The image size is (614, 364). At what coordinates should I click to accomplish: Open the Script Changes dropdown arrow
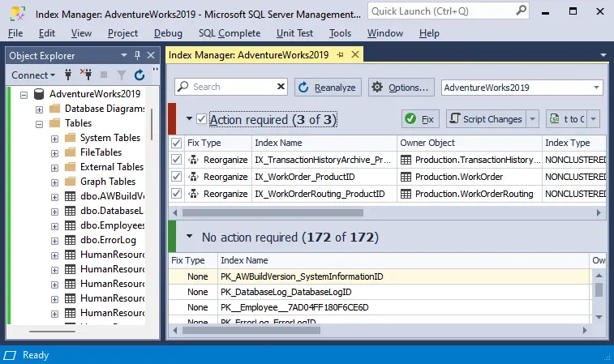pyautogui.click(x=533, y=119)
